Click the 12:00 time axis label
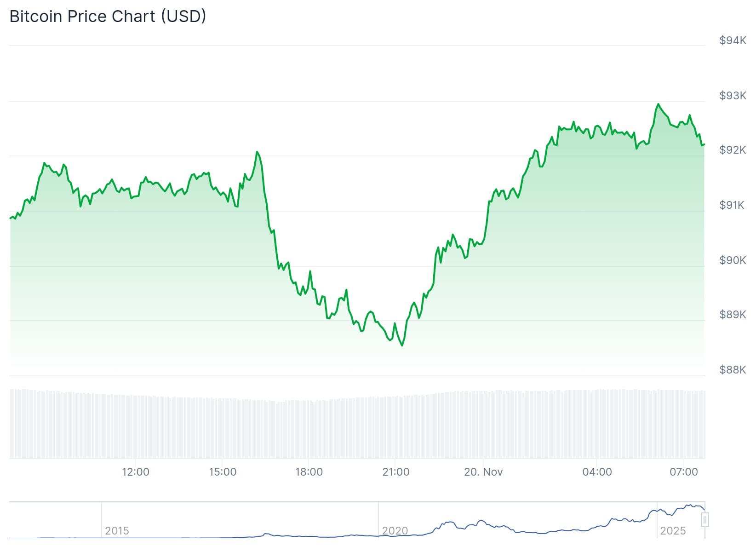756x552 pixels. pos(136,472)
